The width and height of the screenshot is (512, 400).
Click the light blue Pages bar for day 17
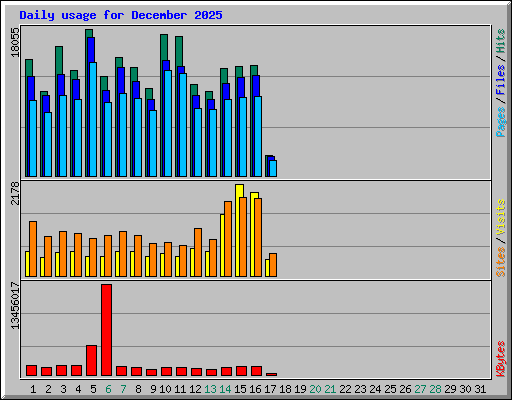(x=273, y=168)
